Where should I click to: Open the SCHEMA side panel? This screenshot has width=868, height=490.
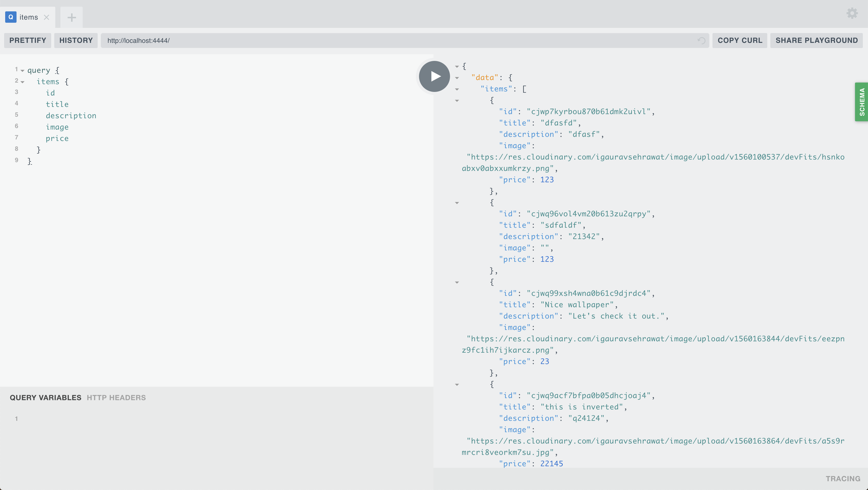(862, 102)
